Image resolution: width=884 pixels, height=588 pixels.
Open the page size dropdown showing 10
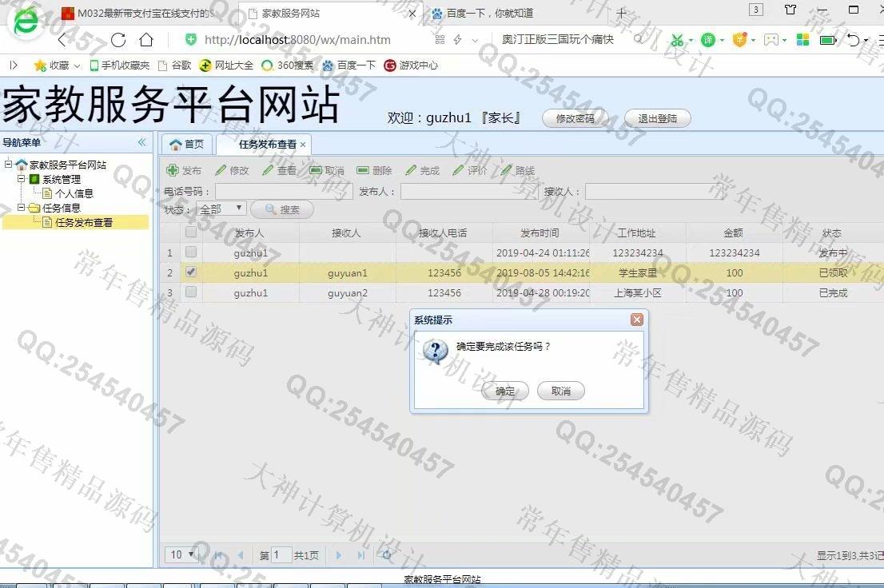point(182,554)
